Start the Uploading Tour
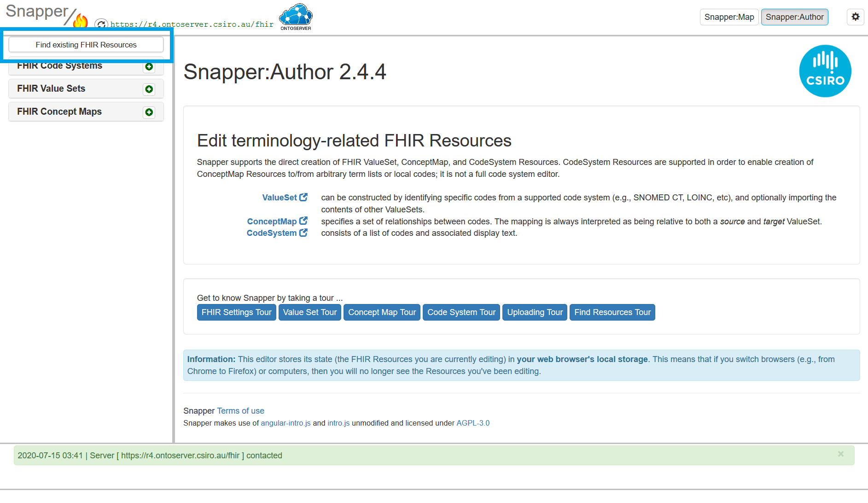This screenshot has width=868, height=503. [x=535, y=312]
